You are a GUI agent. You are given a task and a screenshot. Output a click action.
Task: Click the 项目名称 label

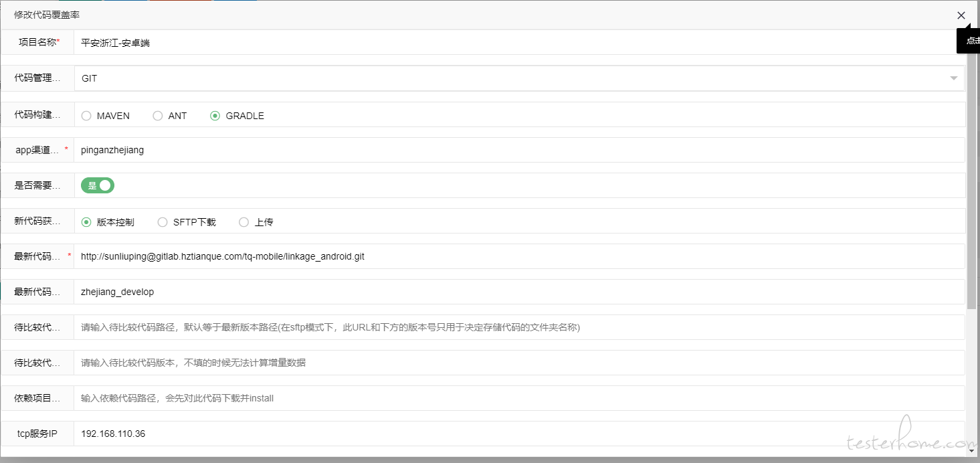click(x=39, y=42)
